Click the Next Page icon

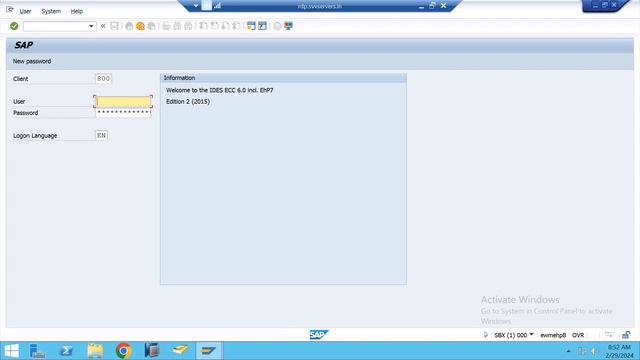coord(225,26)
